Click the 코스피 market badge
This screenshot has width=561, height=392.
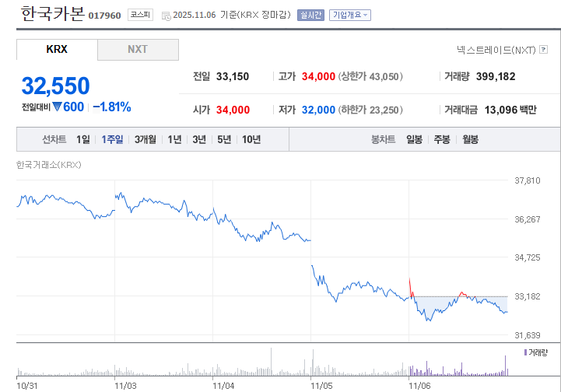[141, 15]
